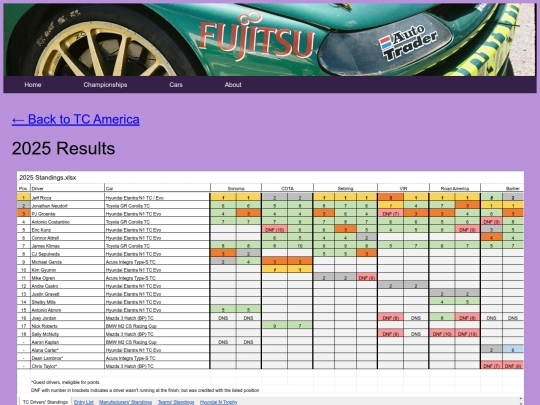Select the CJ Sepulveda driver cell

67,254
